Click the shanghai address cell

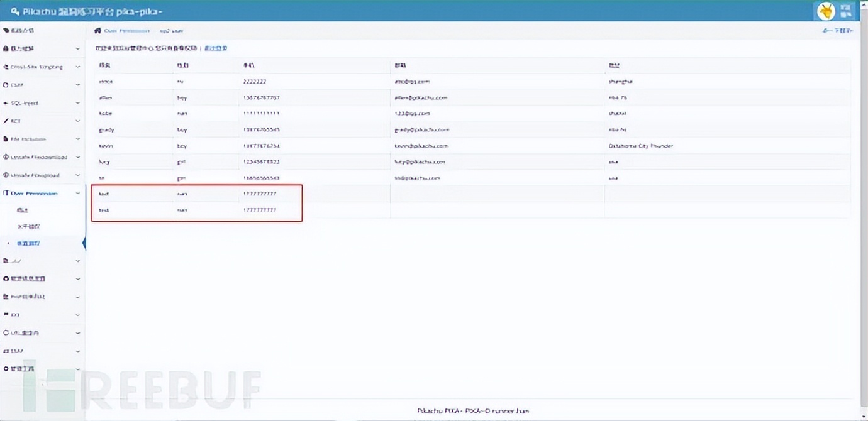click(621, 82)
